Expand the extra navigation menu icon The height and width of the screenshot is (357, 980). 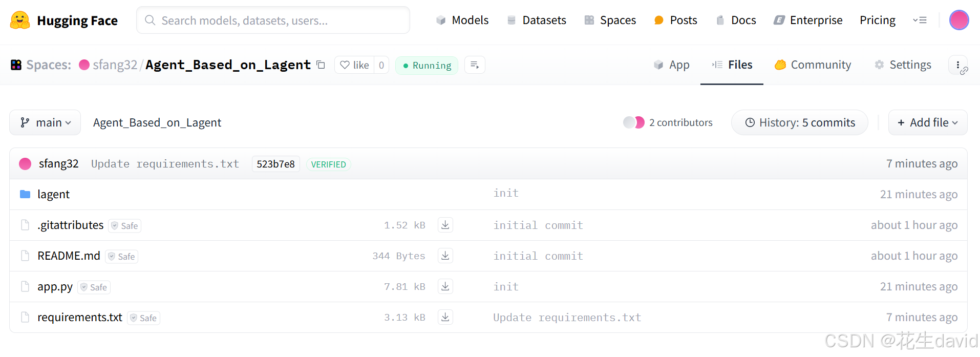[x=920, y=20]
